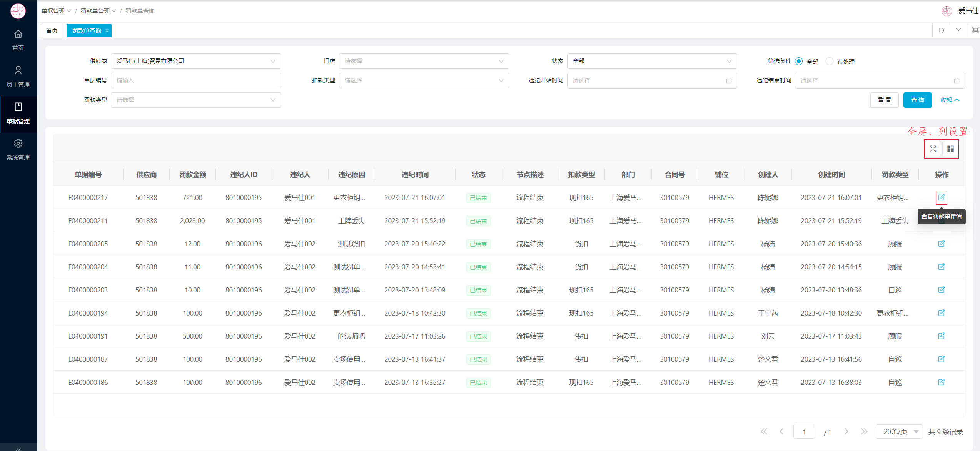Open the column settings icon
The width and height of the screenshot is (980, 451).
(950, 149)
